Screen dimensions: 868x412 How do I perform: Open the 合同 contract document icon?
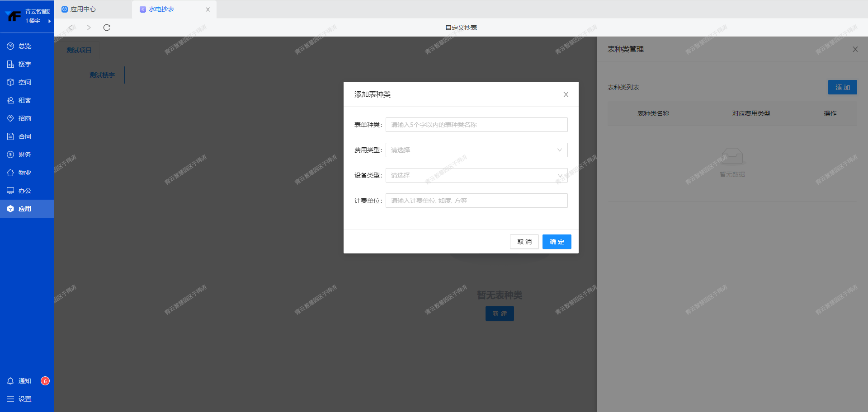(x=10, y=136)
